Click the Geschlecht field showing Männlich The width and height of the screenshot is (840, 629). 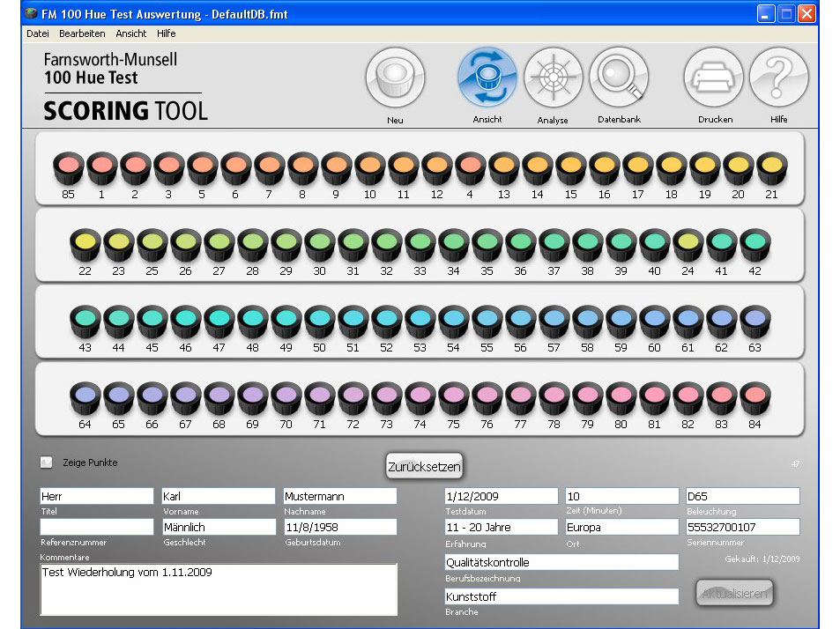[x=219, y=527]
